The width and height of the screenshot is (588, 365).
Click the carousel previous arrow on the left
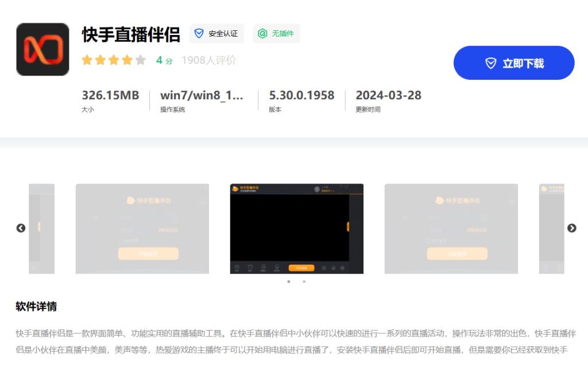(x=21, y=228)
